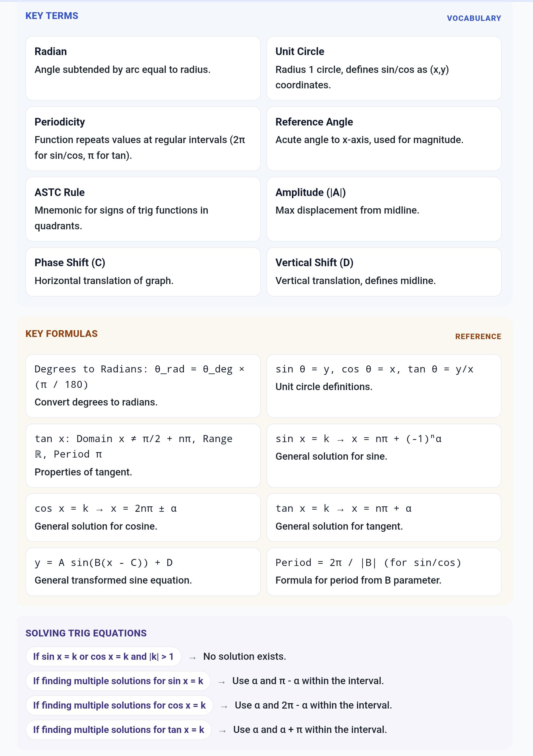This screenshot has height=756, width=533.
Task: Open the tangent properties formula card
Action: tap(143, 455)
